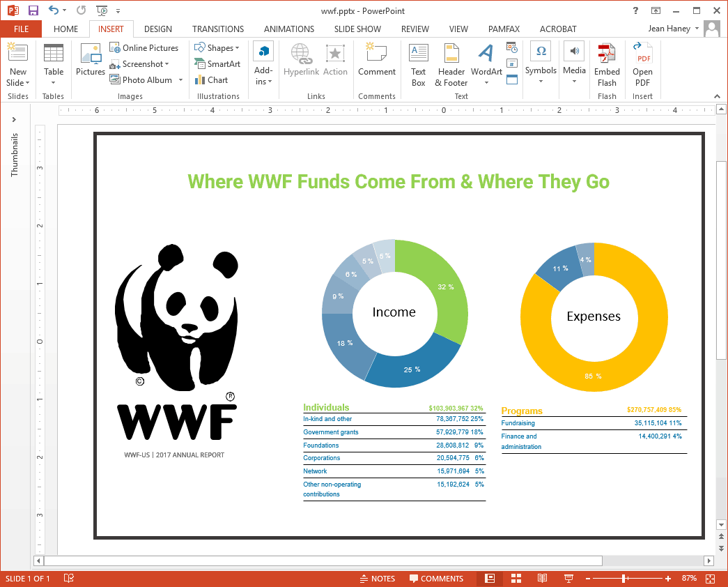Start slideshow from beginning via quick access icon
The height and width of the screenshot is (587, 728).
pyautogui.click(x=102, y=10)
